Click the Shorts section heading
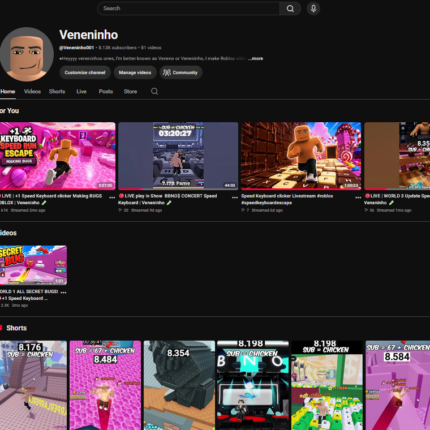The width and height of the screenshot is (430, 430). pos(16,328)
